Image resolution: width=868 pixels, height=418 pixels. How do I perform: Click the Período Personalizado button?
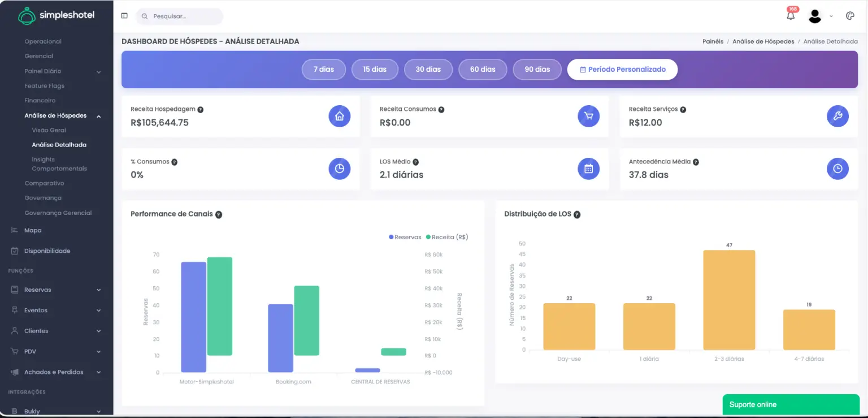click(x=622, y=69)
